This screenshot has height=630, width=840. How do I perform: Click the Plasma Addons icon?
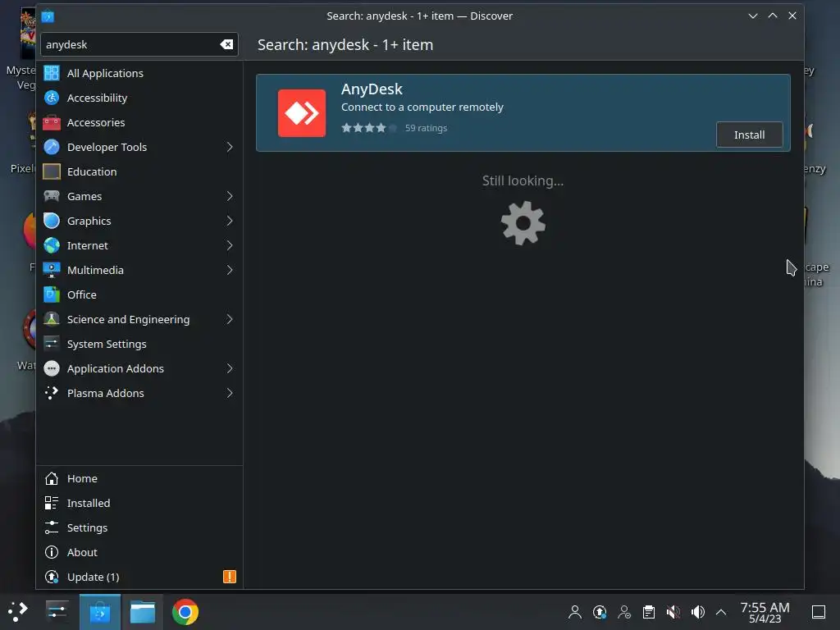point(52,393)
